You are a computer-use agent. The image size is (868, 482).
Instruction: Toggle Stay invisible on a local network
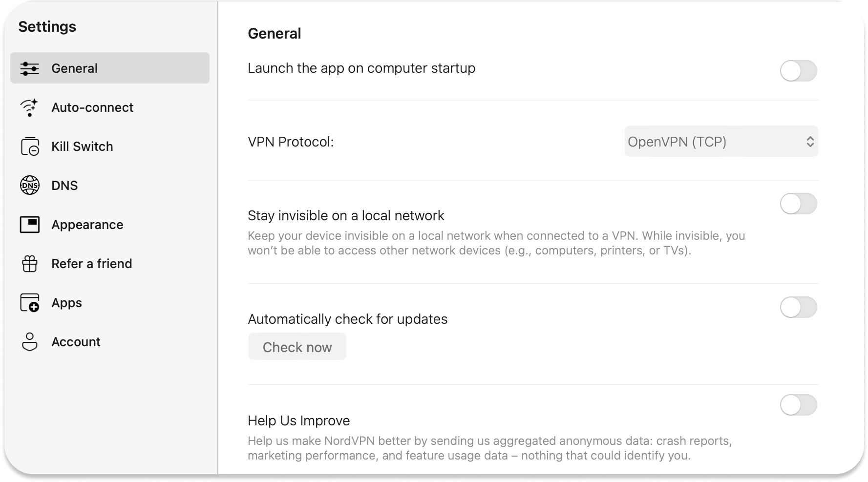pyautogui.click(x=798, y=204)
